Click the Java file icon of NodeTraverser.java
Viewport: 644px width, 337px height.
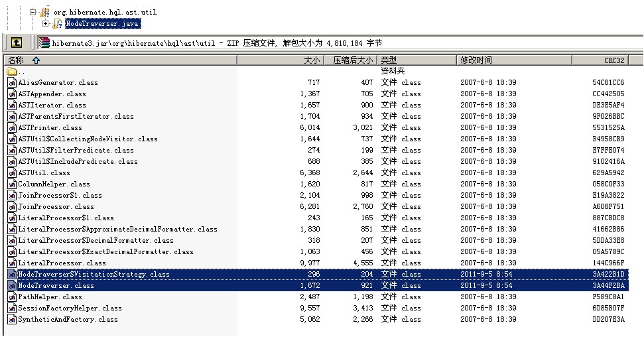58,24
